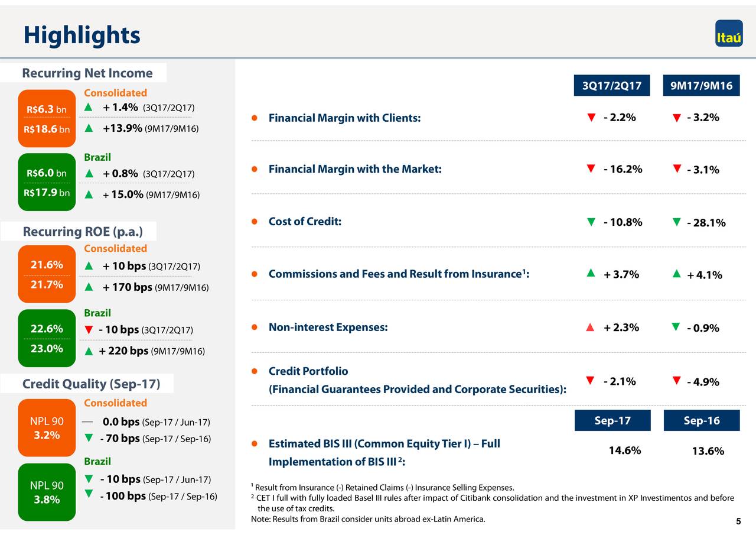Click the dash icon beside 0.0 bps
This screenshot has width=756, height=535.
[87, 421]
